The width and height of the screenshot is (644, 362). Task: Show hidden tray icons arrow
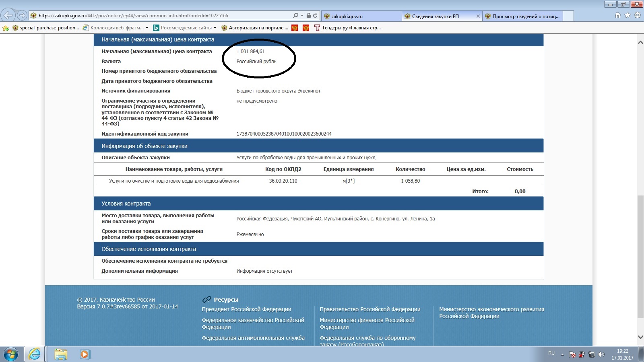(563, 354)
